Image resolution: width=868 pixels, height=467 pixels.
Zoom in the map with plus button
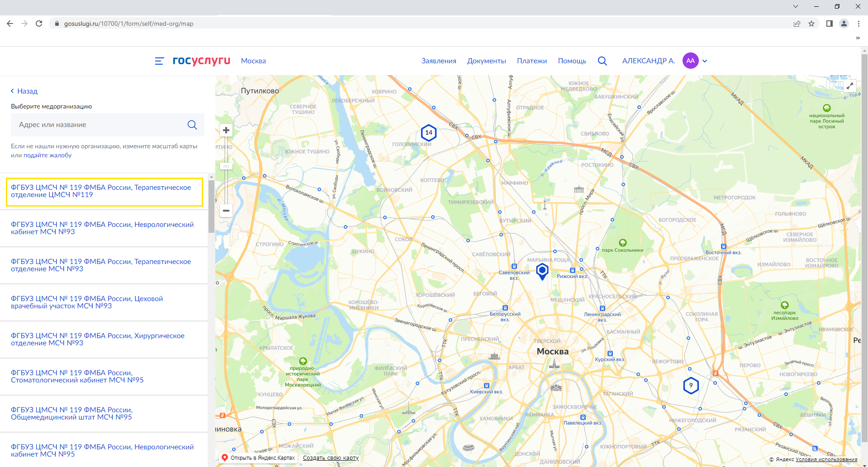point(226,130)
